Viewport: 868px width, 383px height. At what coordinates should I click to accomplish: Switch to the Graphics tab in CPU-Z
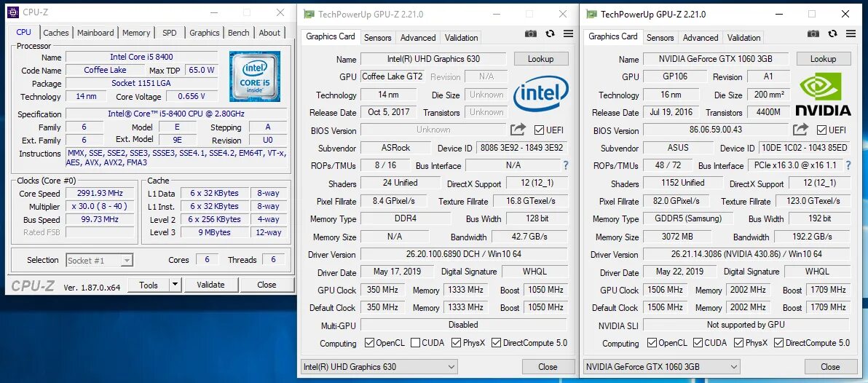[205, 33]
